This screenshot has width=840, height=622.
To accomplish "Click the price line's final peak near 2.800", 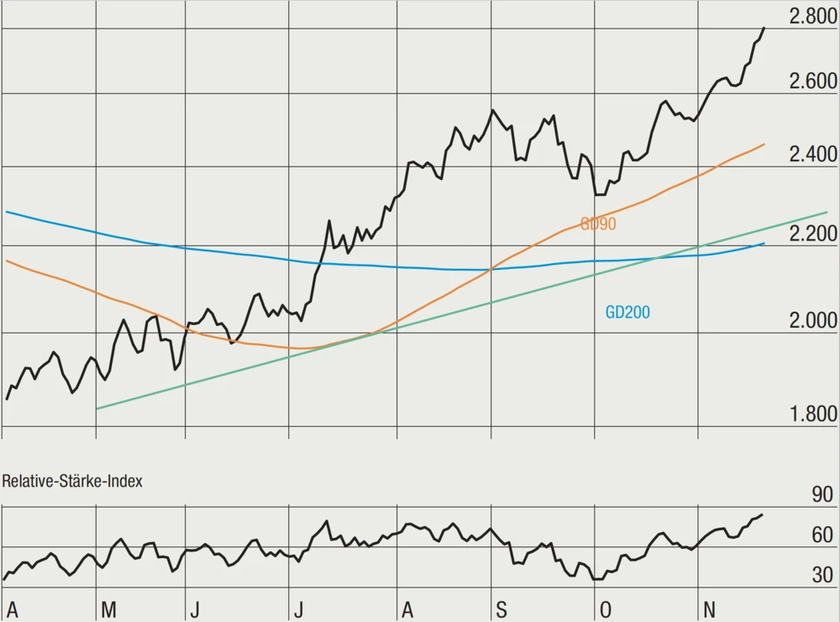I will click(x=764, y=29).
